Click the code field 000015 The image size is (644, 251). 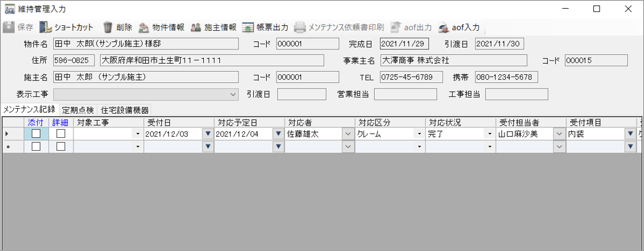(x=596, y=61)
